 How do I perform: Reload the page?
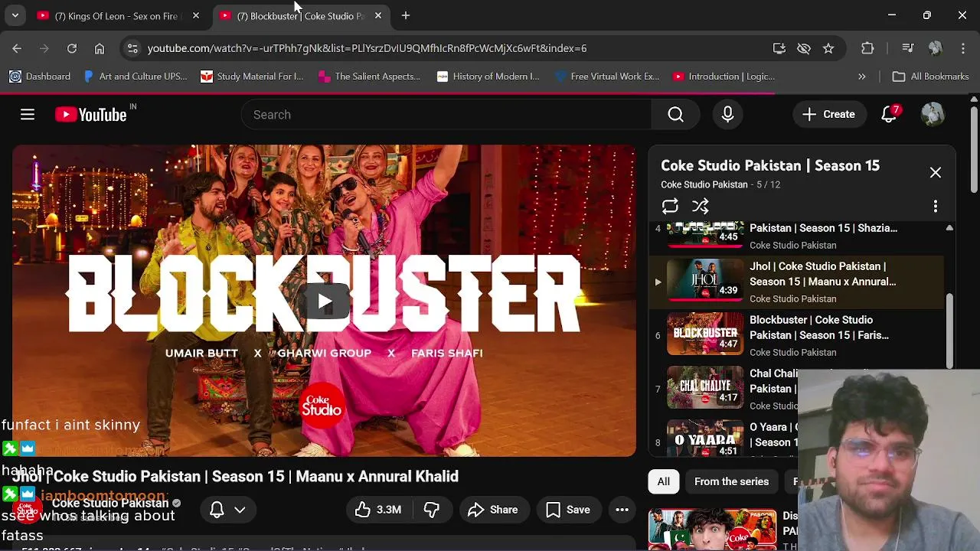[72, 48]
